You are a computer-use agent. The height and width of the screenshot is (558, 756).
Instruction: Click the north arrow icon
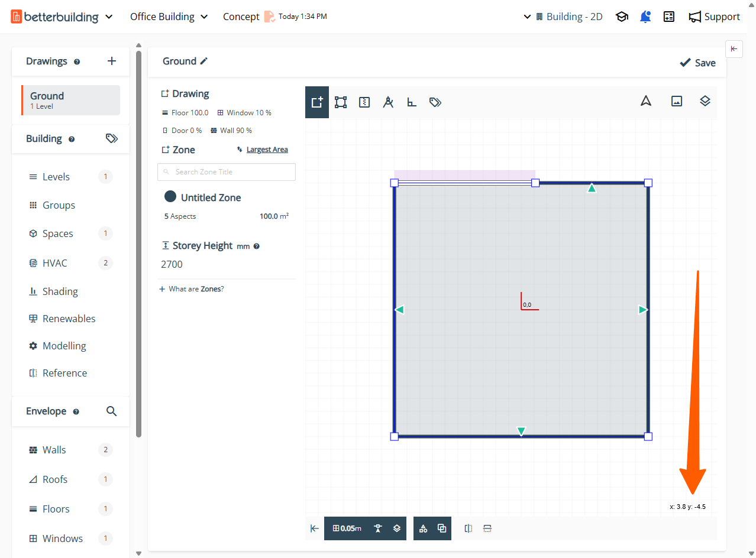coord(646,101)
